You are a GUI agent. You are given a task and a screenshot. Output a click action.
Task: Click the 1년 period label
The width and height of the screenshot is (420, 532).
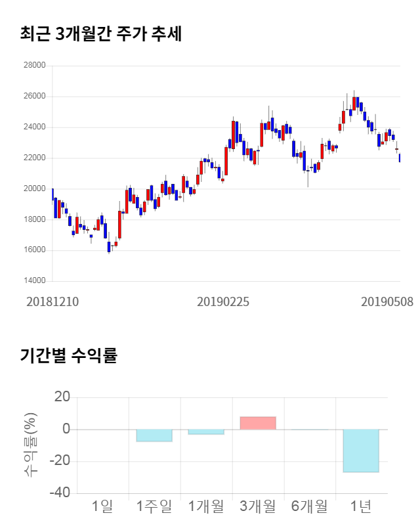(361, 506)
